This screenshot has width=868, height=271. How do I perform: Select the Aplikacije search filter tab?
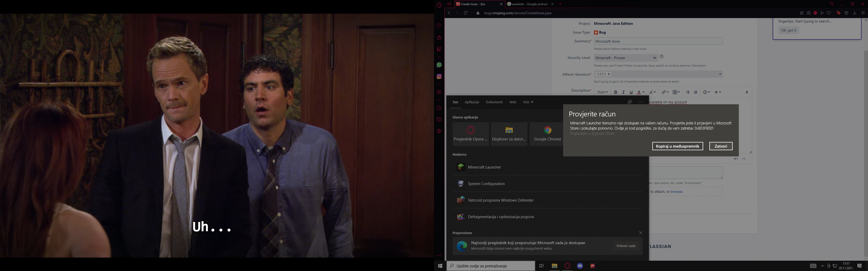472,102
